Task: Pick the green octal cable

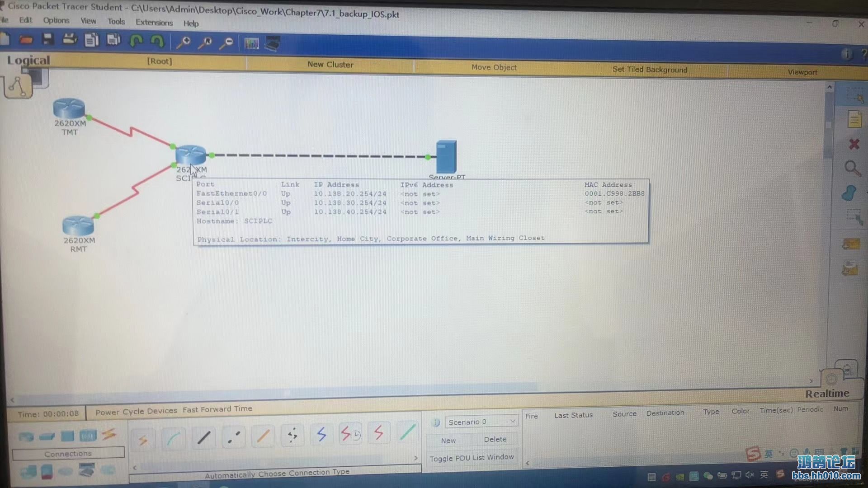Action: (408, 432)
